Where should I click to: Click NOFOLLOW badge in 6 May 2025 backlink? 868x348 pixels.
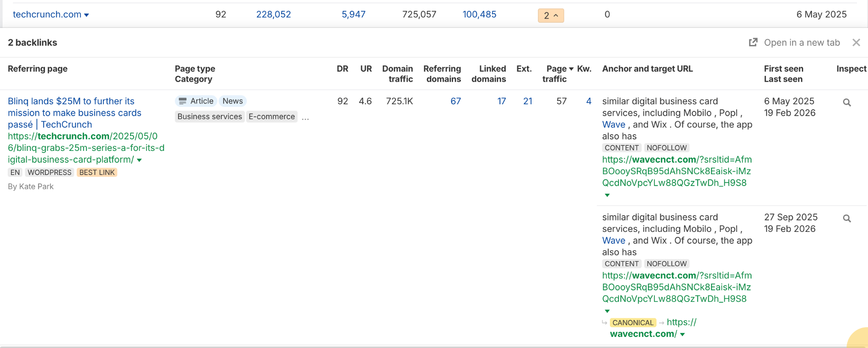[667, 148]
